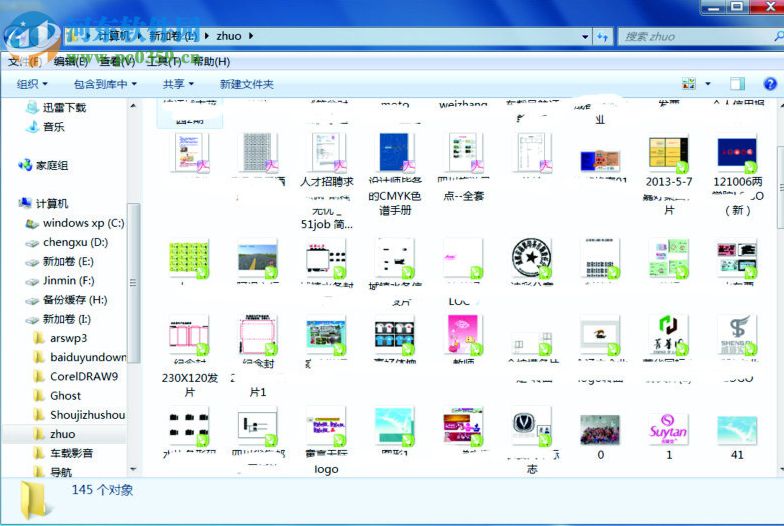Click the navigation pane scrollbar

pyautogui.click(x=133, y=282)
